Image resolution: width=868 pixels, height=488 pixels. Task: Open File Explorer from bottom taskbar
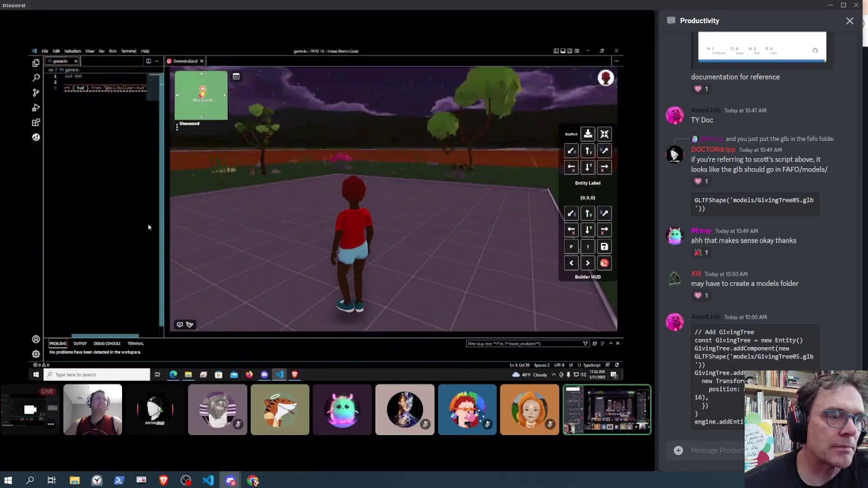(x=75, y=481)
